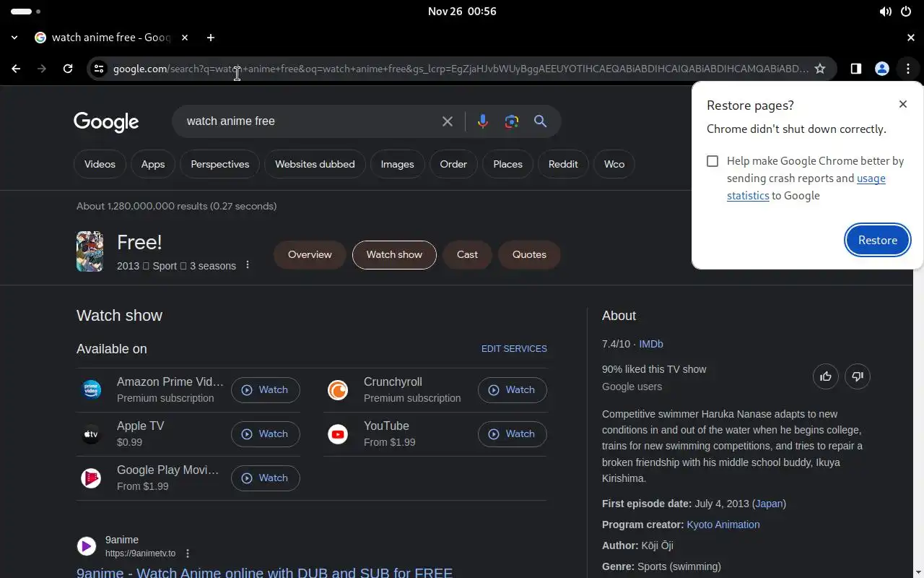Open the system power menu
924x578 pixels.
coord(906,12)
